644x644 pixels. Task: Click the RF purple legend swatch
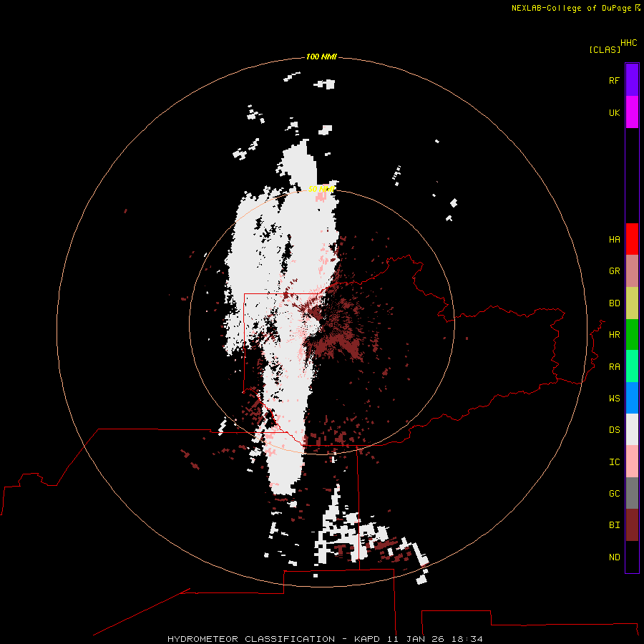tap(632, 80)
